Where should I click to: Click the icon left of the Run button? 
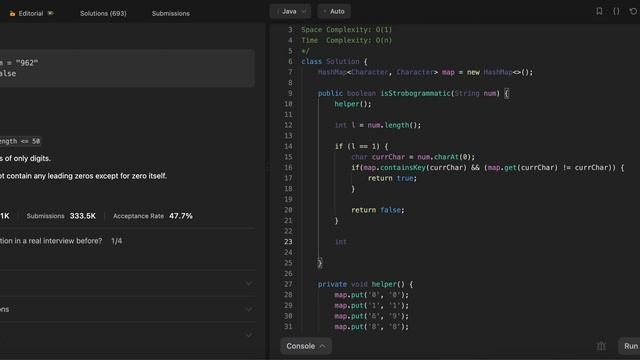coord(601,346)
